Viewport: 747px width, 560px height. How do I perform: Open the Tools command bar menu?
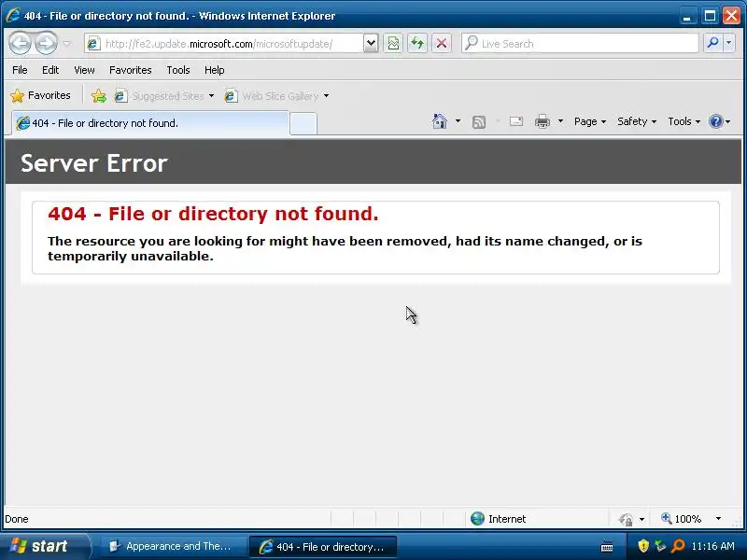click(x=684, y=121)
